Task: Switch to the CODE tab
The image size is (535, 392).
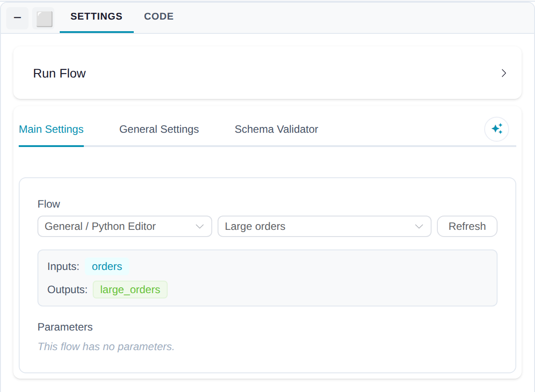Action: [159, 16]
